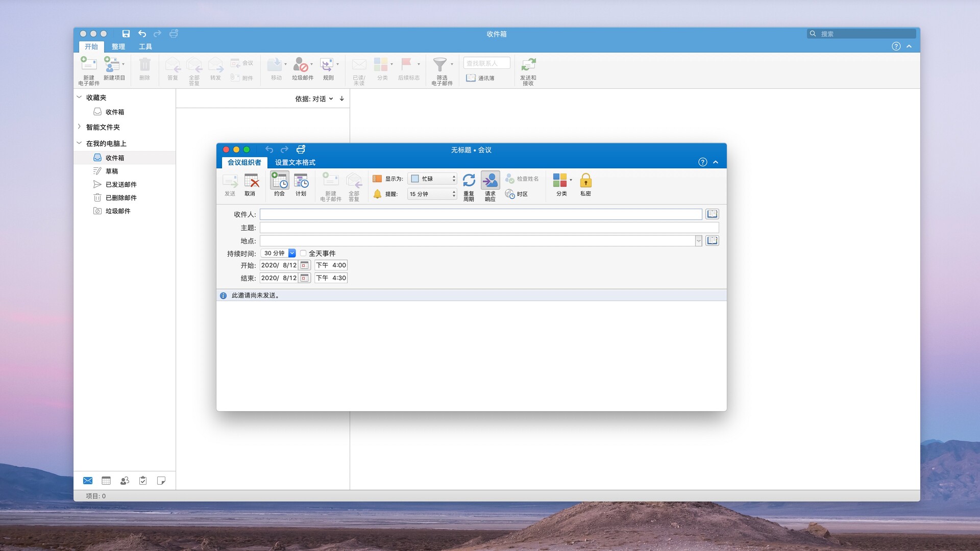Open the 工具 ribbon tab
Image resolution: width=980 pixels, height=551 pixels.
click(146, 46)
